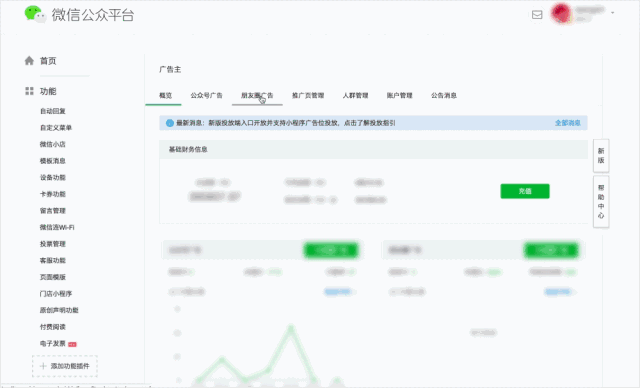Switch to the 概览 tab

pos(165,95)
